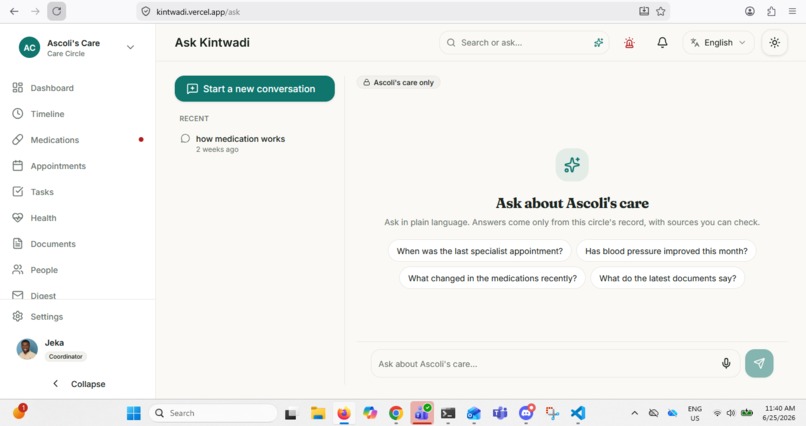This screenshot has width=806, height=426.
Task: Go to Medications in sidebar
Action: pos(77,140)
